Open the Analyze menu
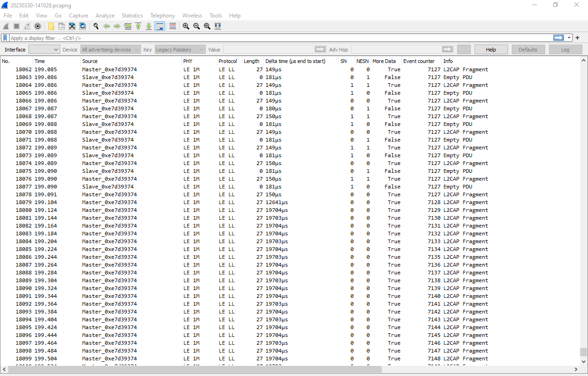The height and width of the screenshot is (376, 588). click(105, 15)
